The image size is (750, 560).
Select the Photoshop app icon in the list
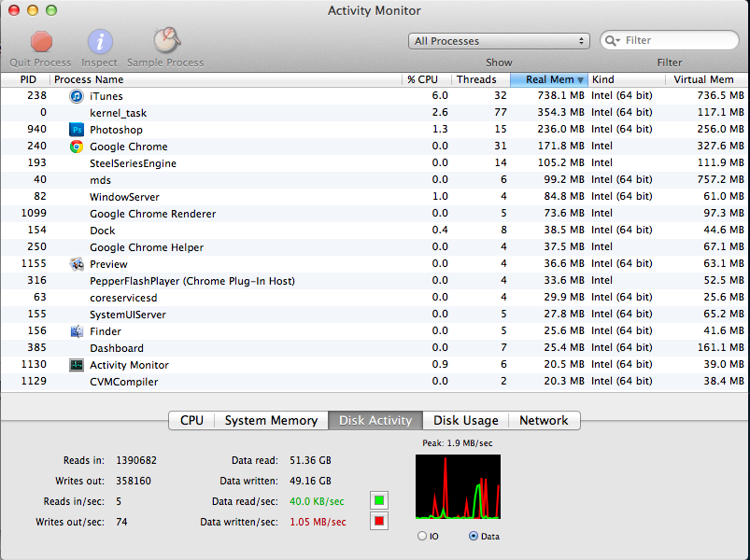77,130
